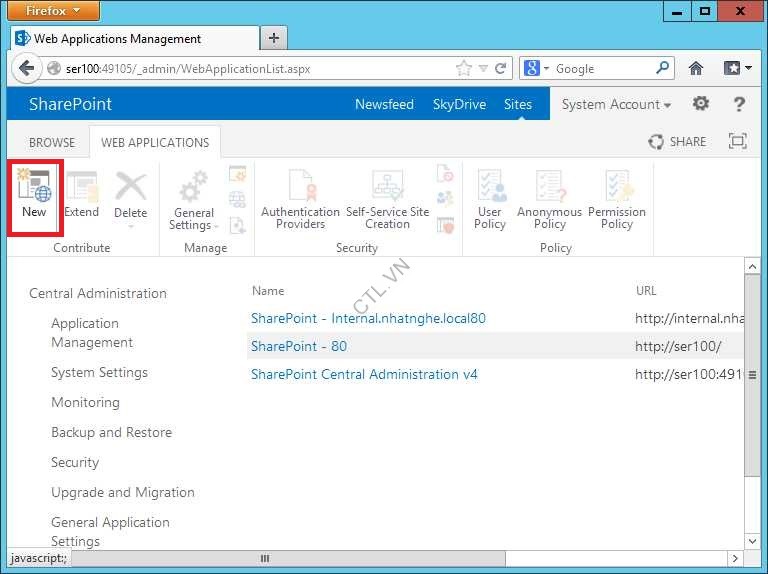This screenshot has height=574, width=768.
Task: Open the System Account dropdown menu
Action: click(x=616, y=104)
